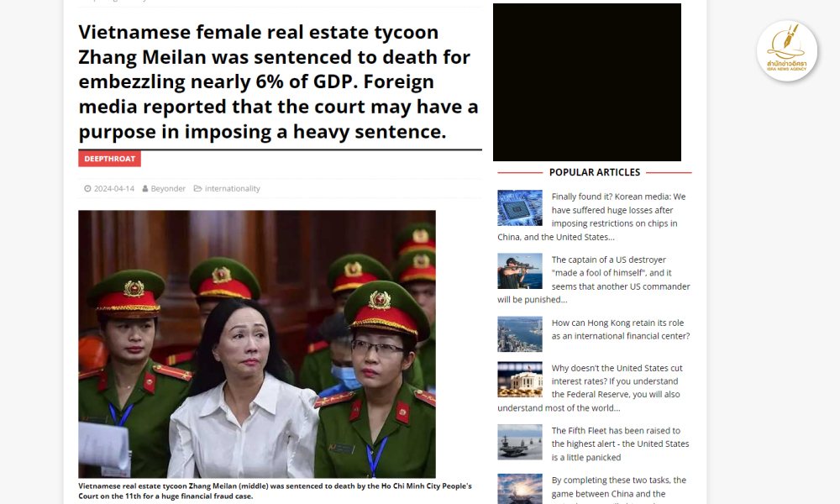Click the clock icon beside 2024-04-14

(88, 188)
